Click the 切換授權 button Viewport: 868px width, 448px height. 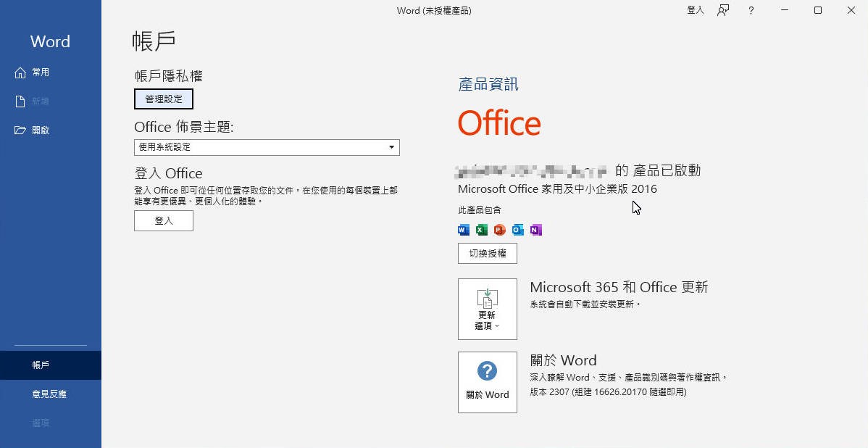488,253
